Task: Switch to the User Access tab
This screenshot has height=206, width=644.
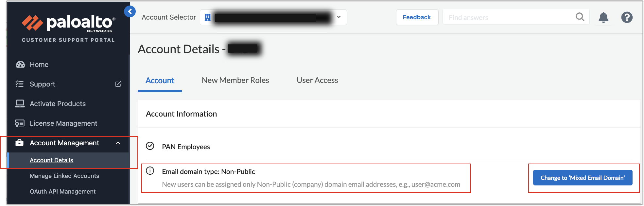Action: pyautogui.click(x=317, y=80)
